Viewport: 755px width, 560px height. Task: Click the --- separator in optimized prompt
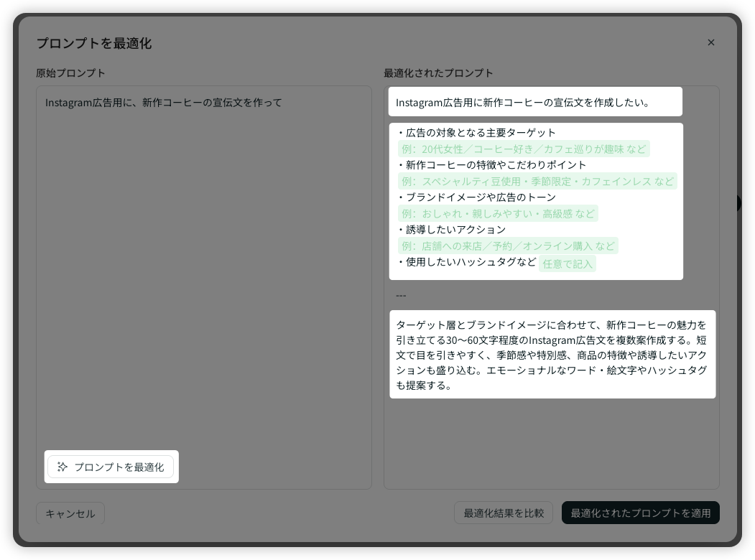click(401, 295)
